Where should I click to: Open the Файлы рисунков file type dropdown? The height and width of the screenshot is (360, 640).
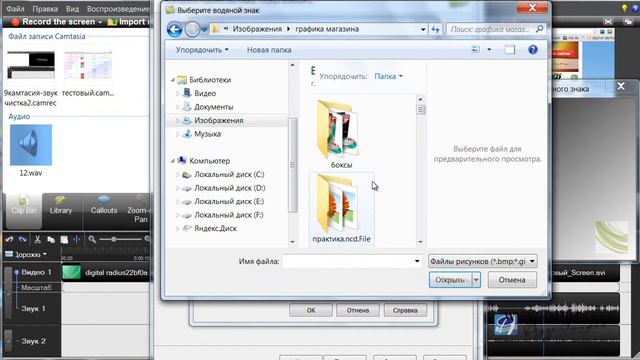[482, 261]
